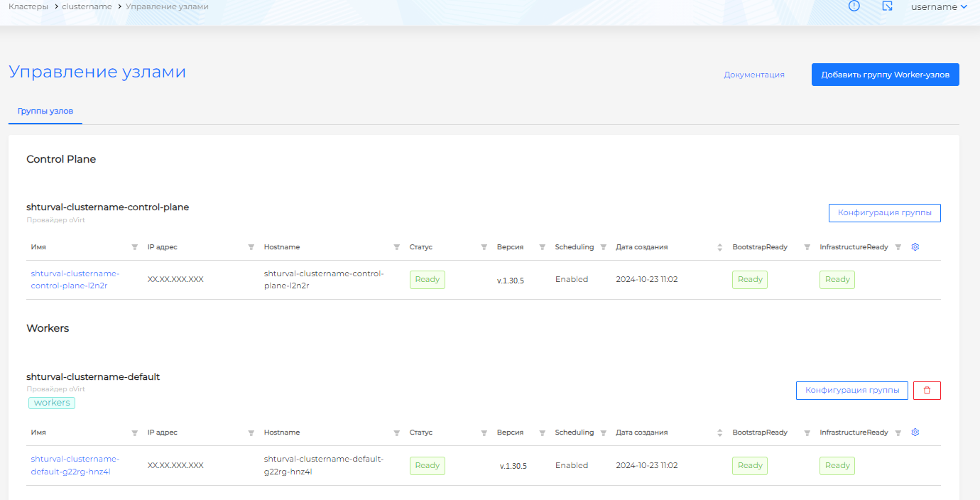Filter Workers table by BootstrapReady
The width and height of the screenshot is (980, 500).
tap(807, 433)
